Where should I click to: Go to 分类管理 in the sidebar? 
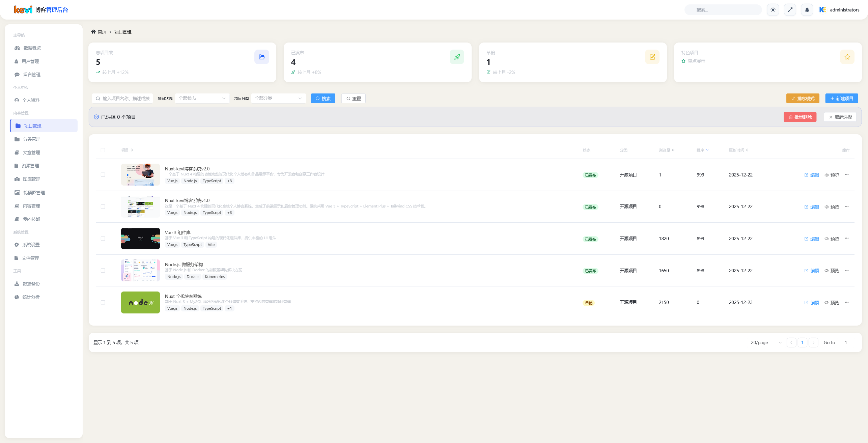(31, 139)
